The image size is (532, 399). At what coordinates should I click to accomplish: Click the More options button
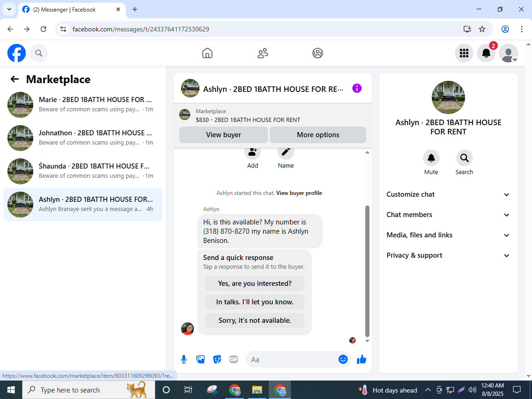318,135
